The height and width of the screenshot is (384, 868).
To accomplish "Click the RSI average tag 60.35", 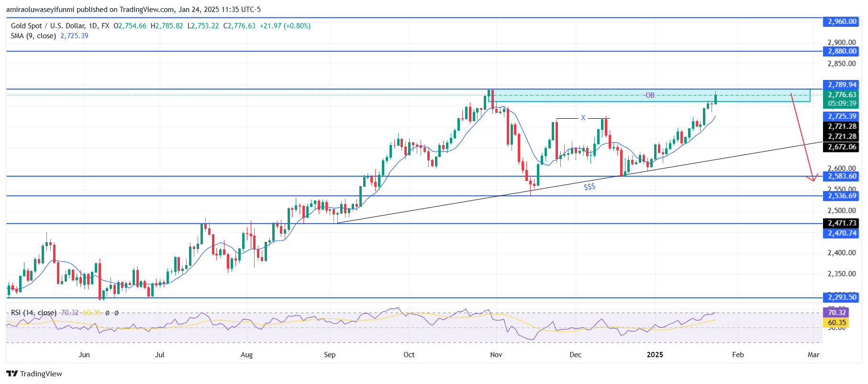I will click(836, 323).
